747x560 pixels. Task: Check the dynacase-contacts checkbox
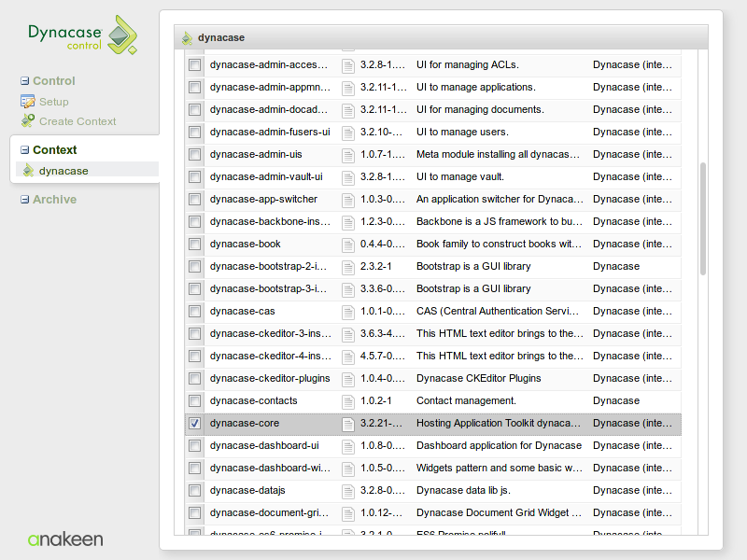[x=194, y=400]
